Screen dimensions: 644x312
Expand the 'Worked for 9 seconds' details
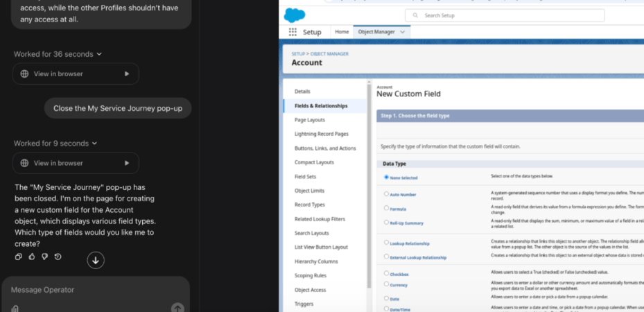(x=55, y=144)
